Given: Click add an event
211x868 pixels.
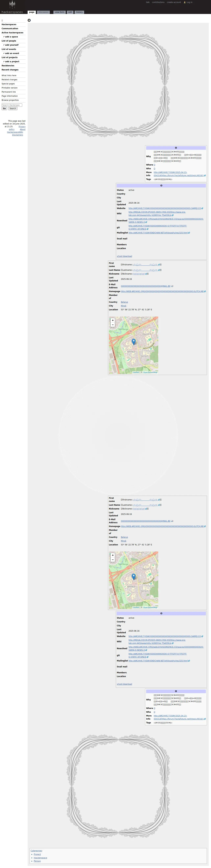Looking at the screenshot, I should click(12, 53).
